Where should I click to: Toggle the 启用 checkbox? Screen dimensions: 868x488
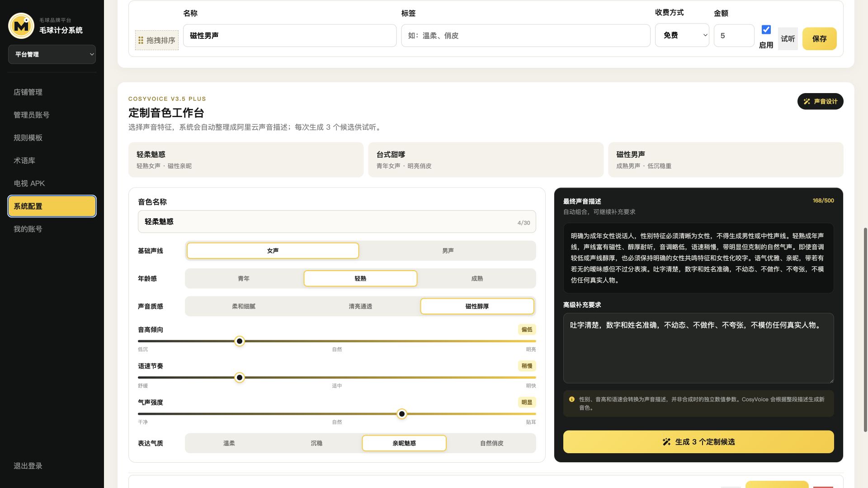(766, 30)
